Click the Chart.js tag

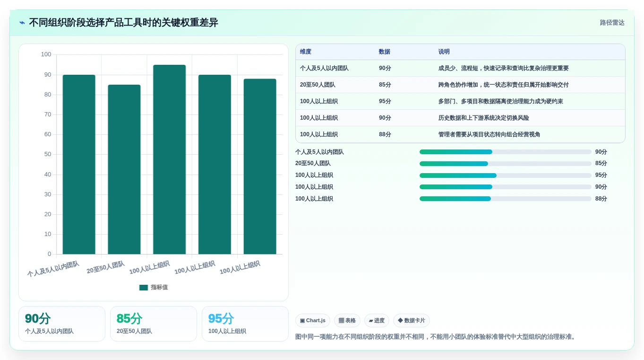click(313, 321)
